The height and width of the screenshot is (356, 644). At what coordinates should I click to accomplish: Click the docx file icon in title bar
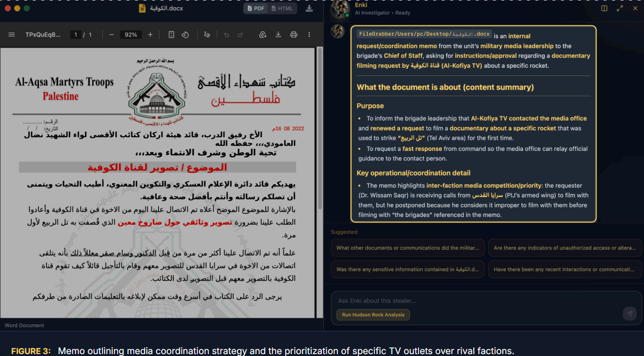coord(142,9)
